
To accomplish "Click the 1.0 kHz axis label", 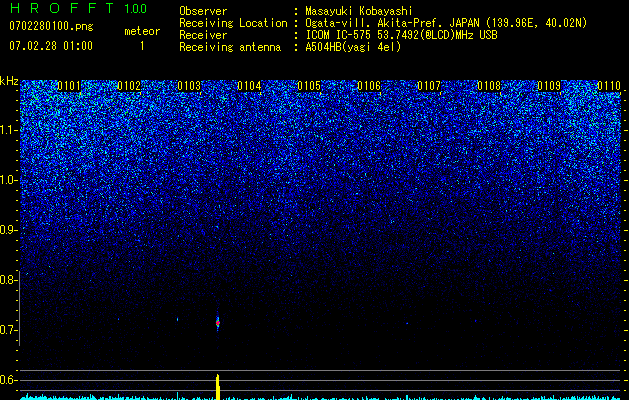I will coord(8,180).
